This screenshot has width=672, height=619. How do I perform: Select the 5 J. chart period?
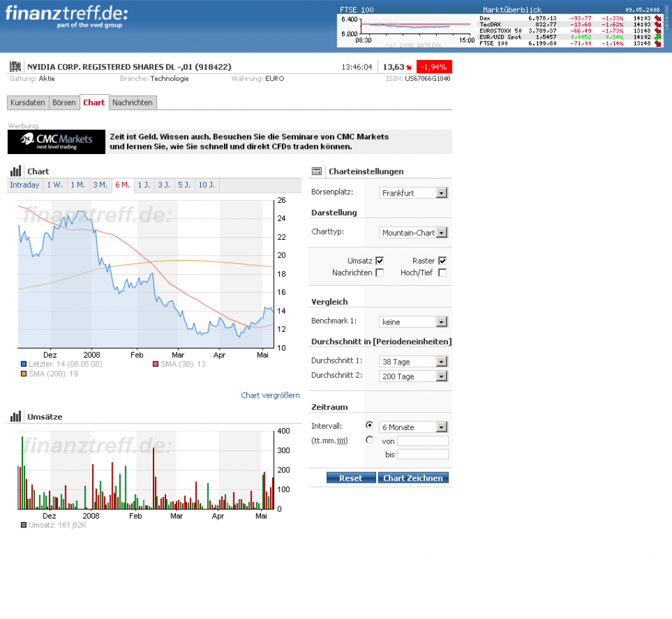[184, 185]
